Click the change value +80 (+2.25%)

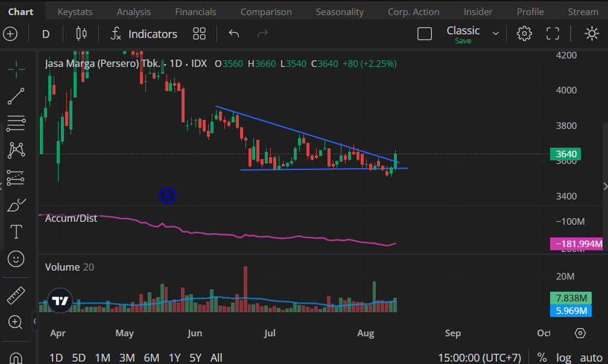click(x=370, y=63)
